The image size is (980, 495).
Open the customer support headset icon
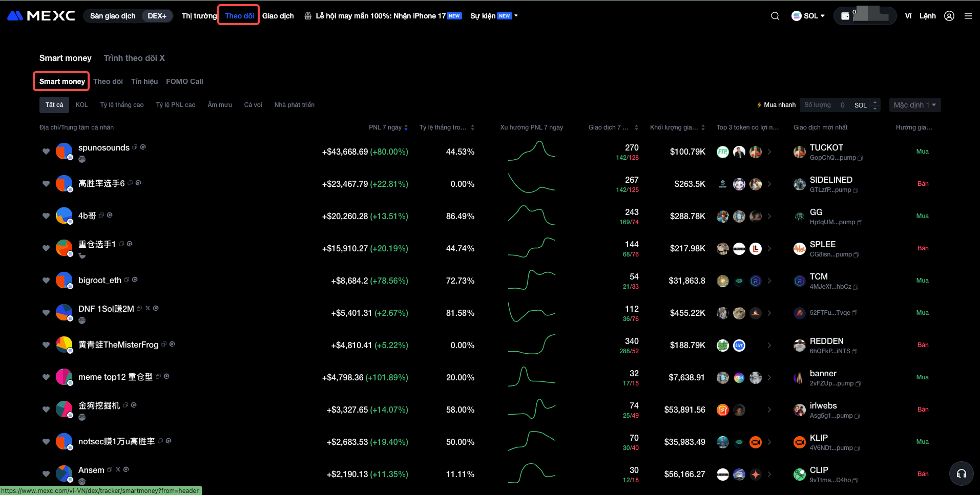point(961,474)
